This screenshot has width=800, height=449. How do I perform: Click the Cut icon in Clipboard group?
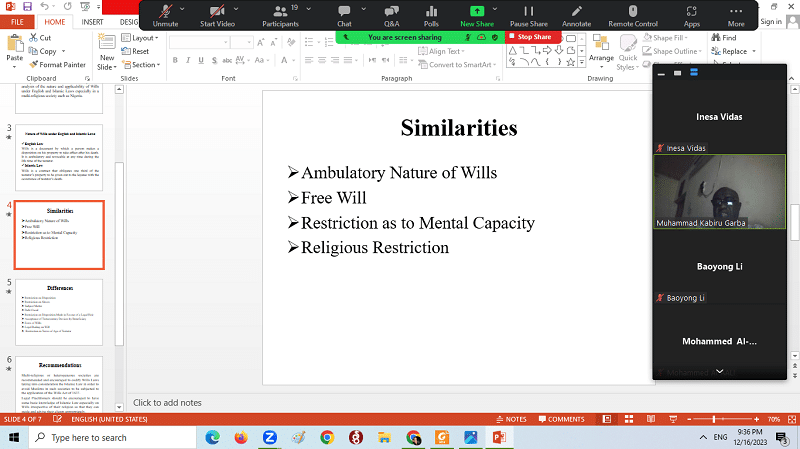click(40, 37)
